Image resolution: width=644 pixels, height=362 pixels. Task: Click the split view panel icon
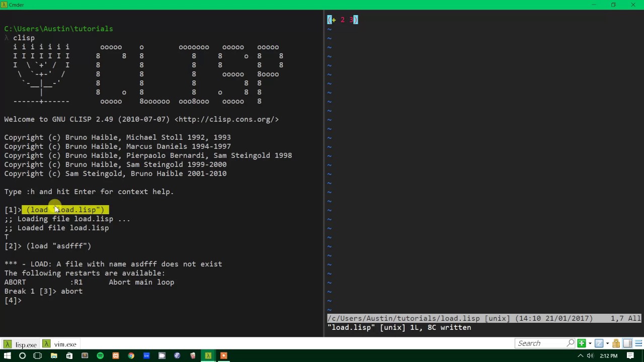tap(627, 343)
